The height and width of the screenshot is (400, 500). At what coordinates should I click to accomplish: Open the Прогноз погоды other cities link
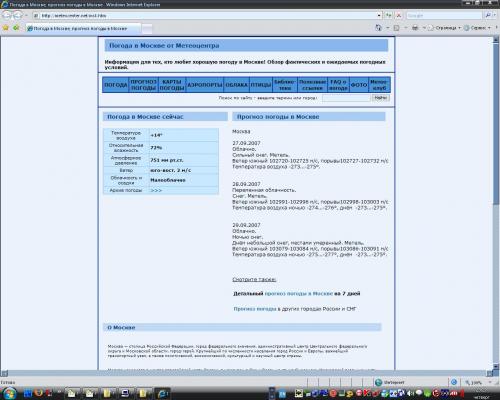(255, 309)
